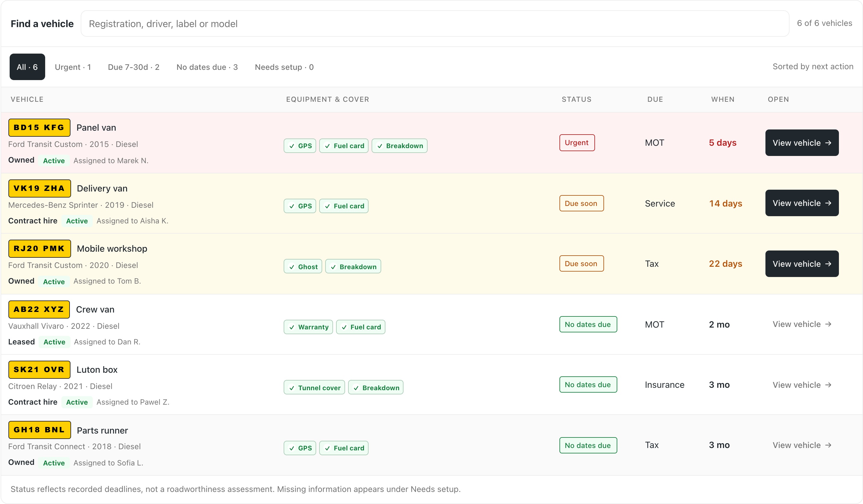Click the Sorted by next action label

coord(813,67)
